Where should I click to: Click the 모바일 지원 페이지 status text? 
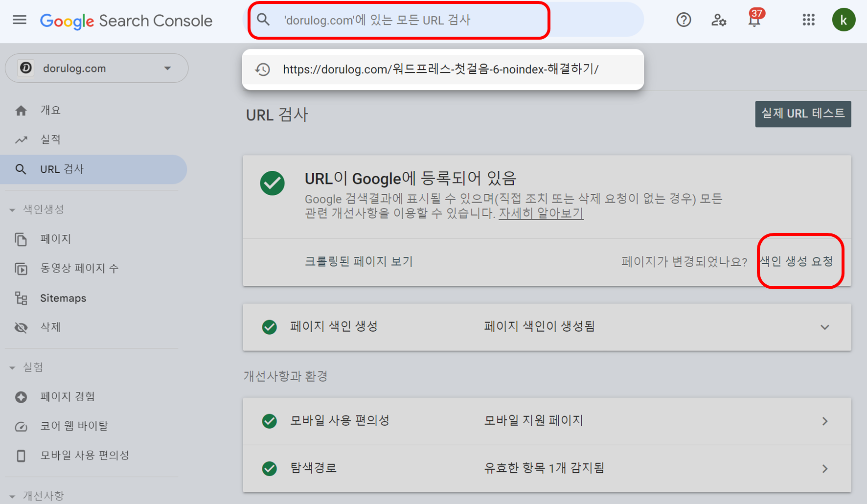[x=533, y=421]
